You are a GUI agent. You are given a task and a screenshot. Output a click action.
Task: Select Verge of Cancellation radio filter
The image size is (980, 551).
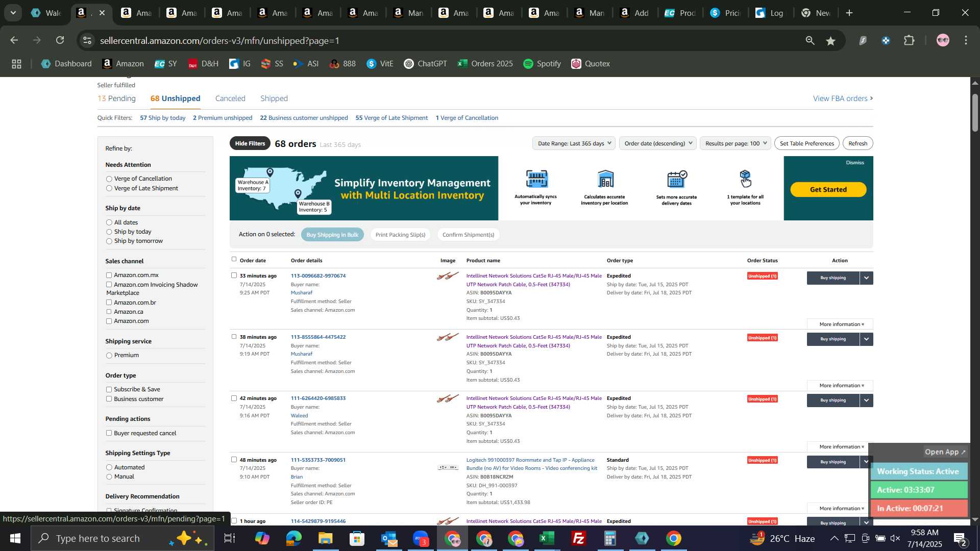point(109,179)
